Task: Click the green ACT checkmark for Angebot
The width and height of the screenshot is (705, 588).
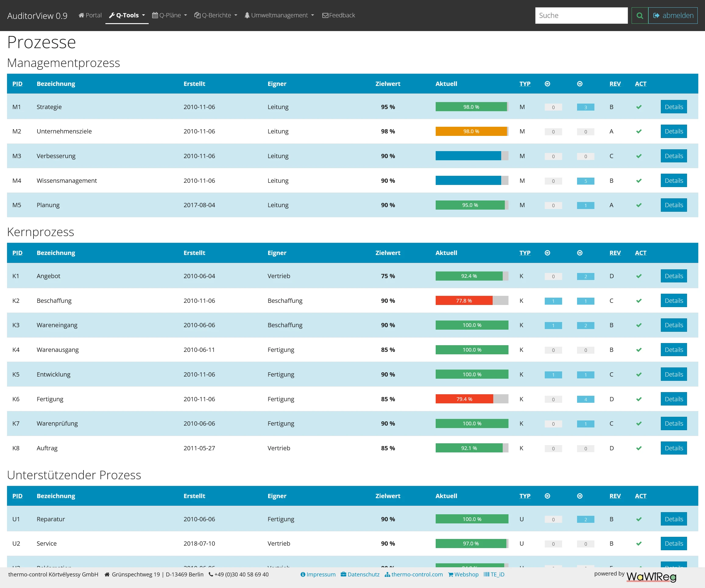Action: click(x=639, y=276)
